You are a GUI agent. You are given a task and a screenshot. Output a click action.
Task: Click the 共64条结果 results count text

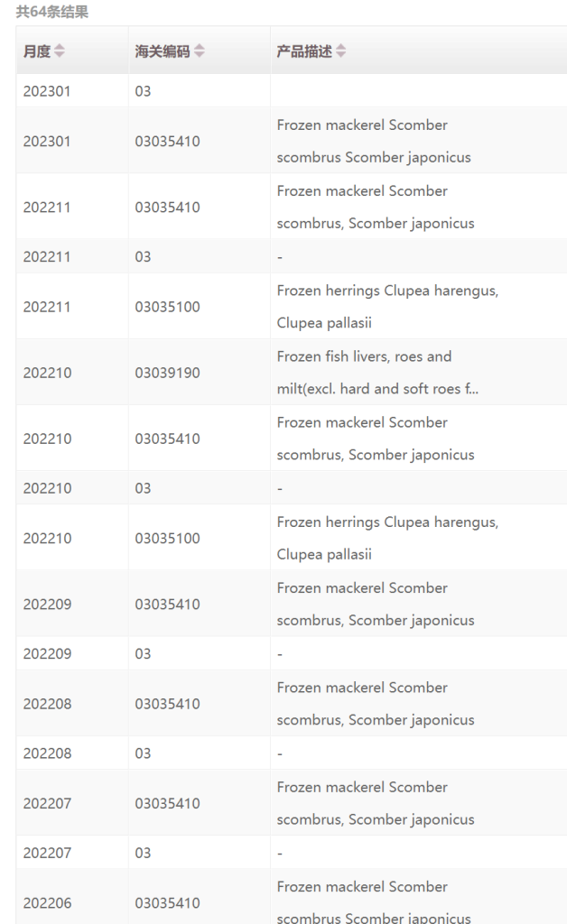[52, 12]
